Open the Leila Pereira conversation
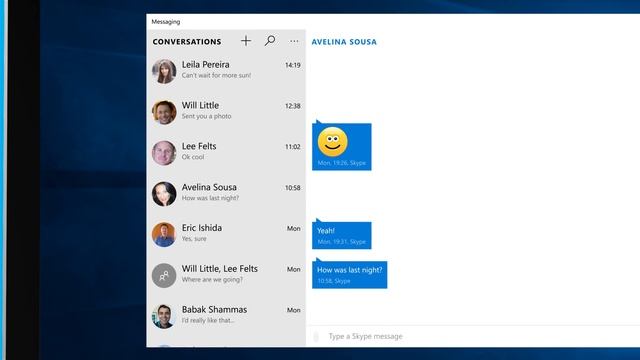 click(x=226, y=71)
